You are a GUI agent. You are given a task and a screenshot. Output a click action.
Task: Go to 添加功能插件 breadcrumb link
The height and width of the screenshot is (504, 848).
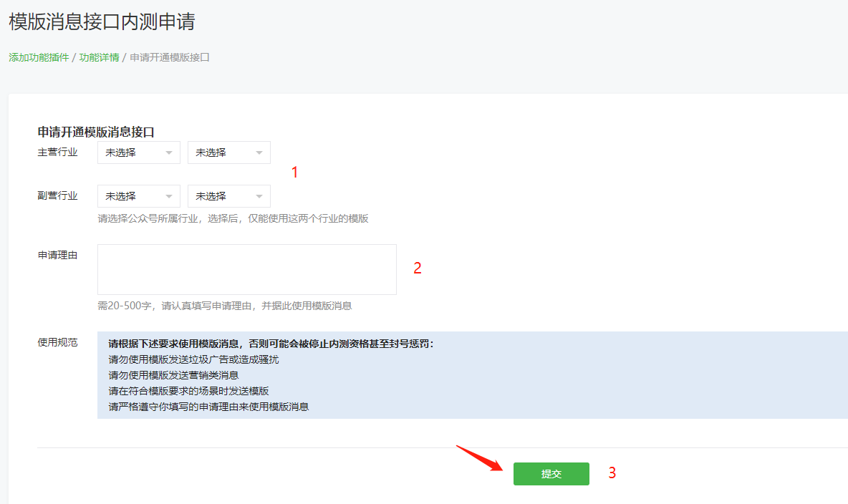click(x=39, y=57)
